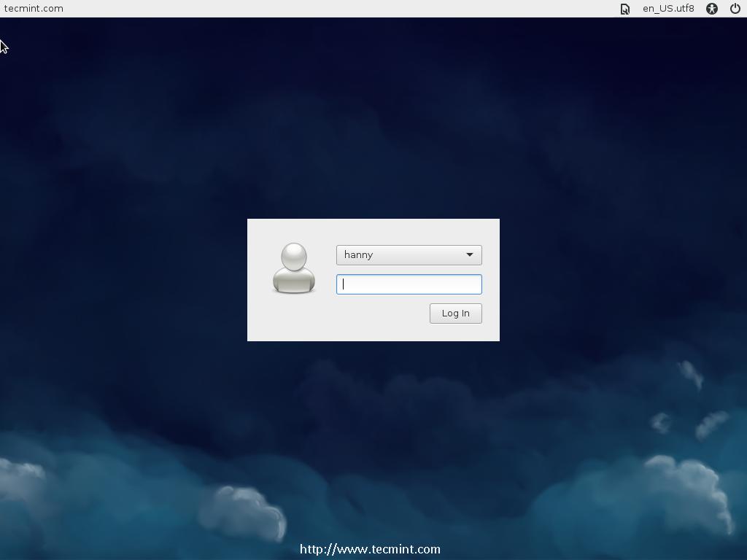Image resolution: width=747 pixels, height=560 pixels.
Task: Open the accessibility options icon
Action: point(712,9)
